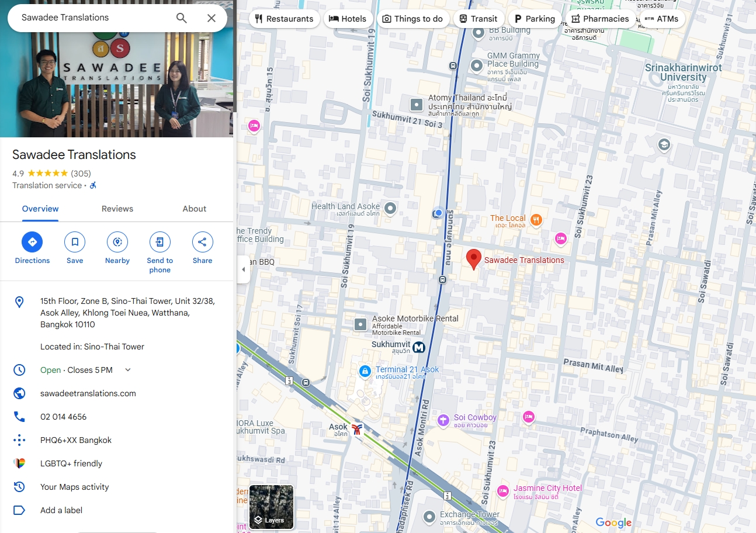Click Health Land Asoke marker
Viewport: 756px width, 533px height.
pos(390,208)
